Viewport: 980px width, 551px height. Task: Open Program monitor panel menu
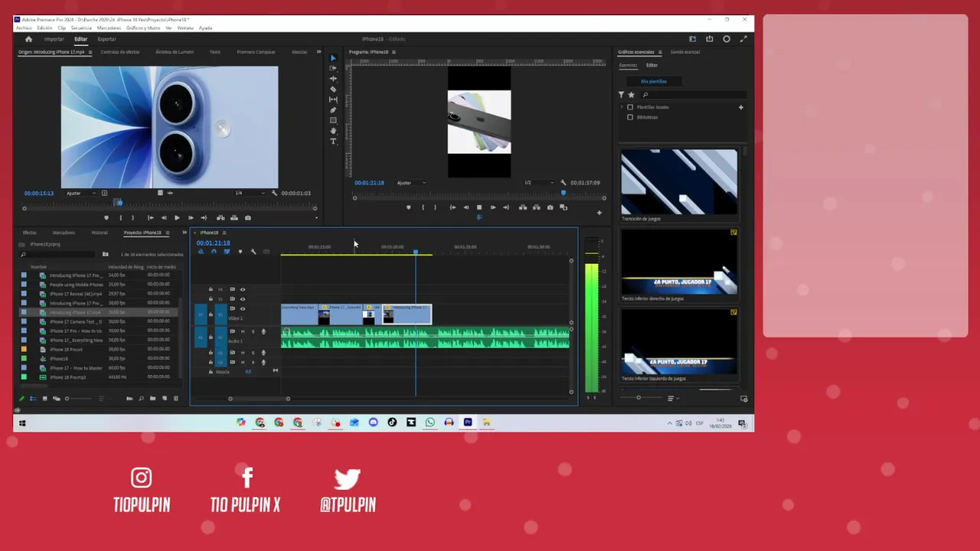[x=394, y=52]
